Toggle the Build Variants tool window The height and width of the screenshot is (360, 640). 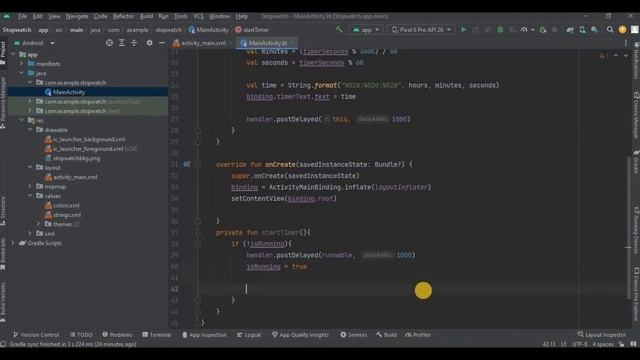pos(3,301)
